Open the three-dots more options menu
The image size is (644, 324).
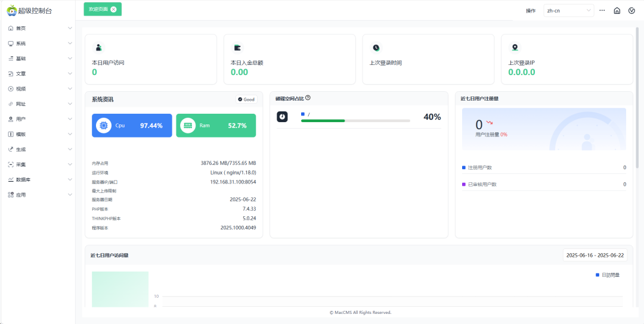click(602, 10)
